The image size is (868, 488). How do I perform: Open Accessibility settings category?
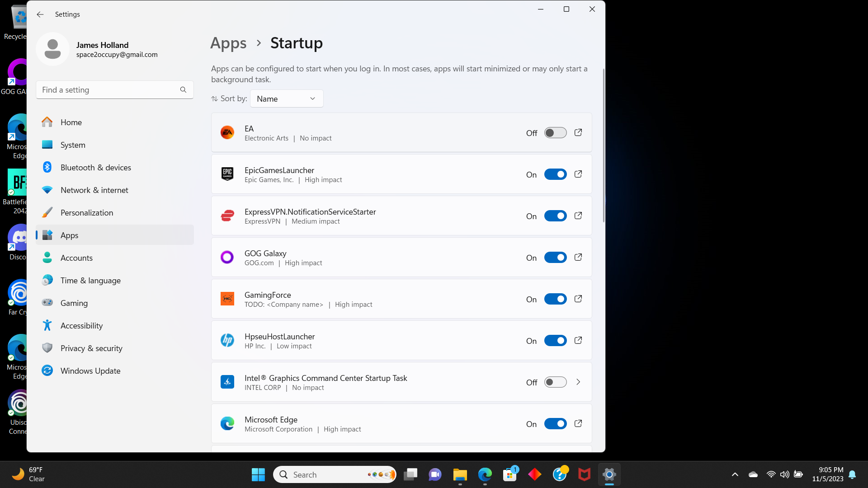point(115,325)
